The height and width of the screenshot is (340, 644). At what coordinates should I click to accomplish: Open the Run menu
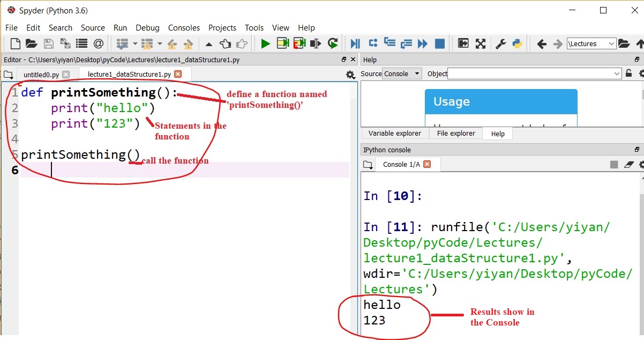121,27
